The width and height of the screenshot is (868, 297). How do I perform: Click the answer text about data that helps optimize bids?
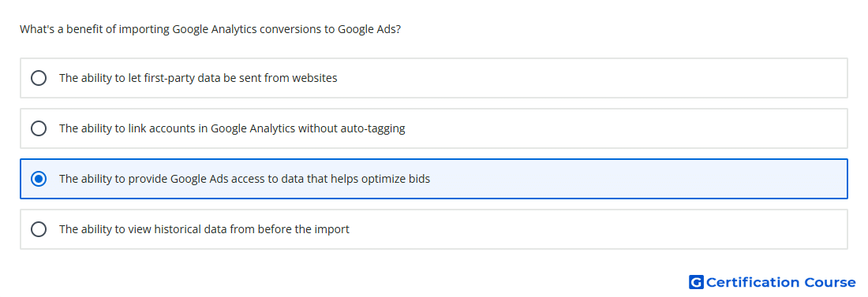tap(245, 179)
